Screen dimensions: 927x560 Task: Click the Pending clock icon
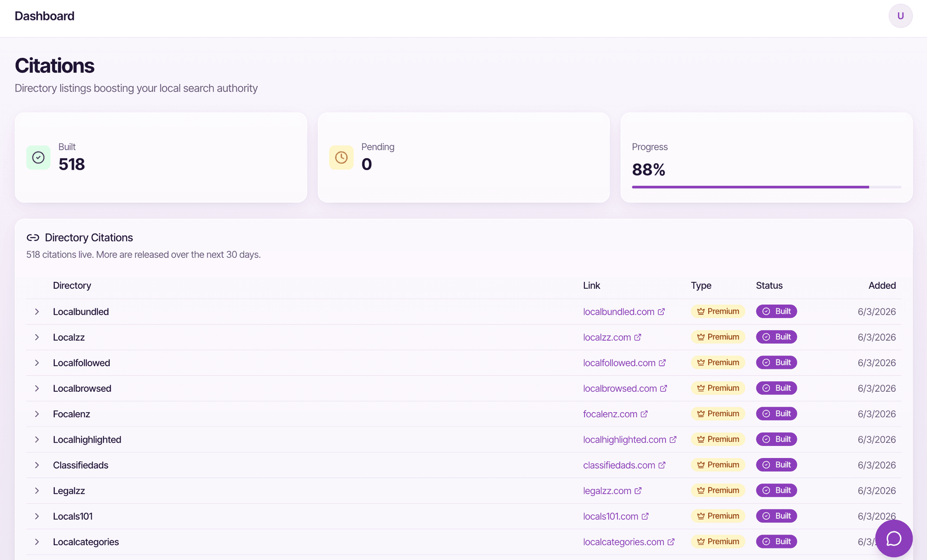[x=341, y=158]
